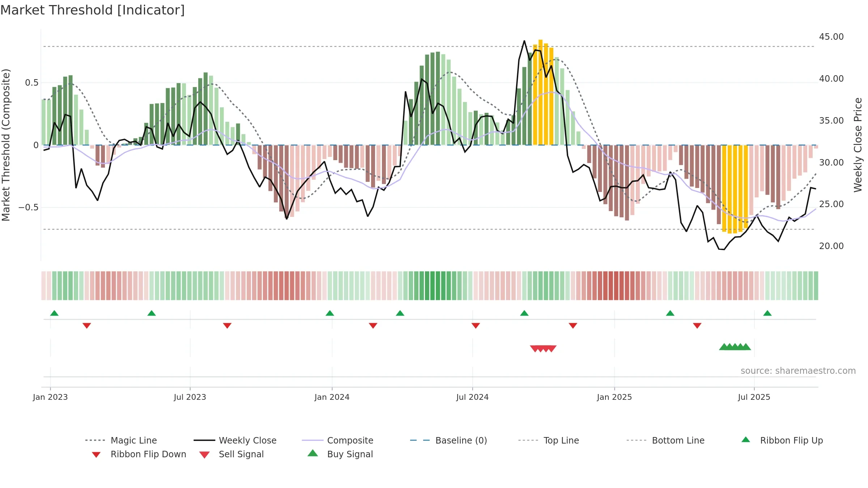Click the tallest yellow bar at the 2024 peak
The image size is (868, 488).
540,92
